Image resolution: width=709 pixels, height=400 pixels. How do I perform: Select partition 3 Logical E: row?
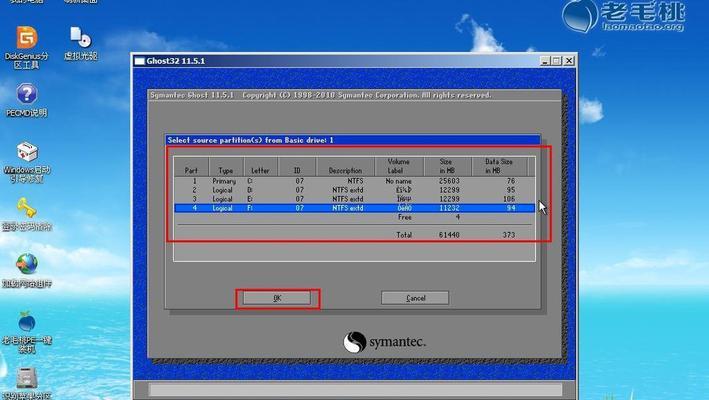[x=354, y=199]
